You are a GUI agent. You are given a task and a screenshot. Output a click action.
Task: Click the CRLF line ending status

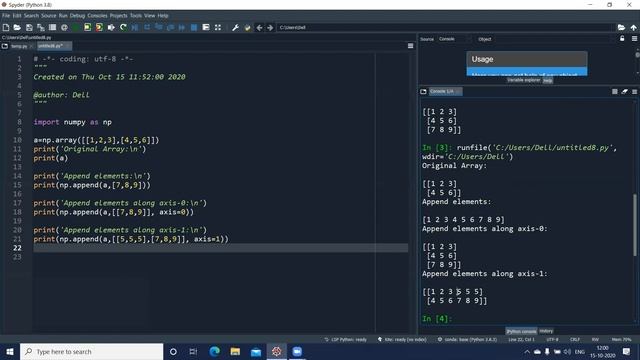coord(575,340)
